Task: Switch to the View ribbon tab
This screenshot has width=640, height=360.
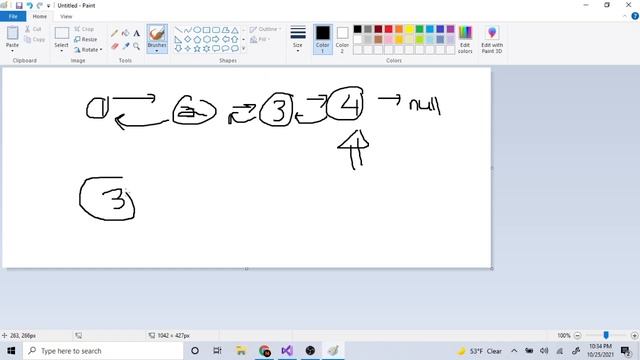Action: point(66,16)
